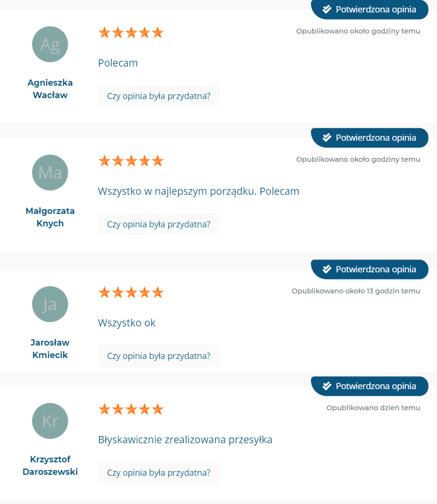Click Agnieszka Wacław's 'Ag' avatar
The width and height of the screenshot is (437, 504).
[50, 45]
